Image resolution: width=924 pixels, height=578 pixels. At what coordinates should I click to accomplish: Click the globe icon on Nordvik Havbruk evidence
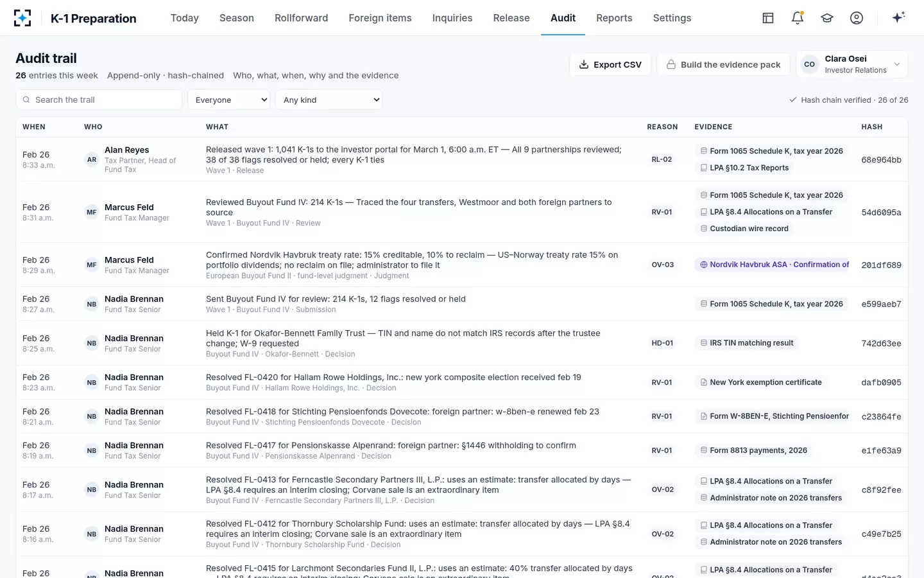point(704,265)
